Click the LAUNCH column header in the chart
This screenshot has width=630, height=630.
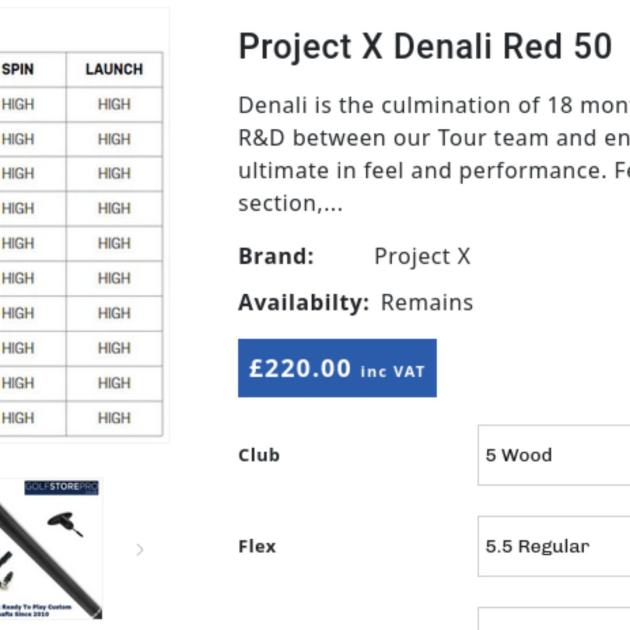(x=114, y=69)
